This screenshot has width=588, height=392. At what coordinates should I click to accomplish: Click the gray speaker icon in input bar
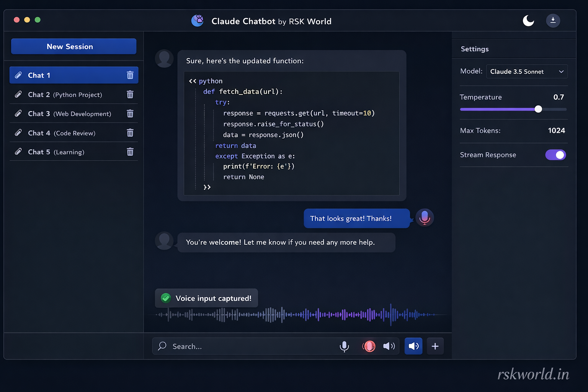389,346
